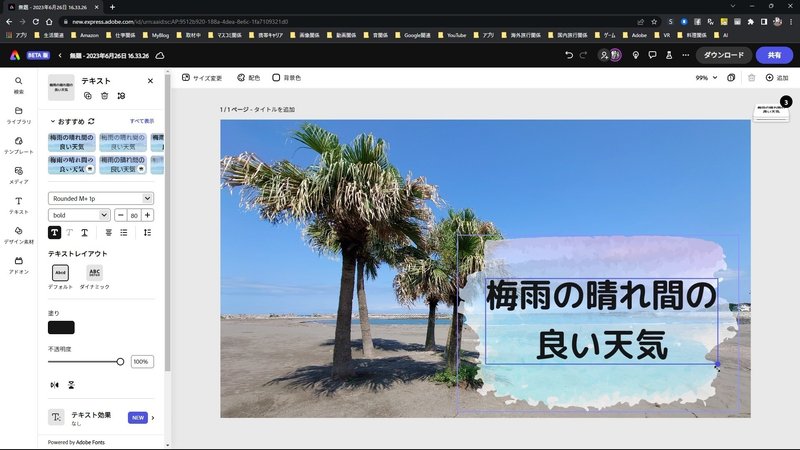Viewport: 800px width, 450px height.
Task: Click the font size 80 field
Action: [134, 215]
